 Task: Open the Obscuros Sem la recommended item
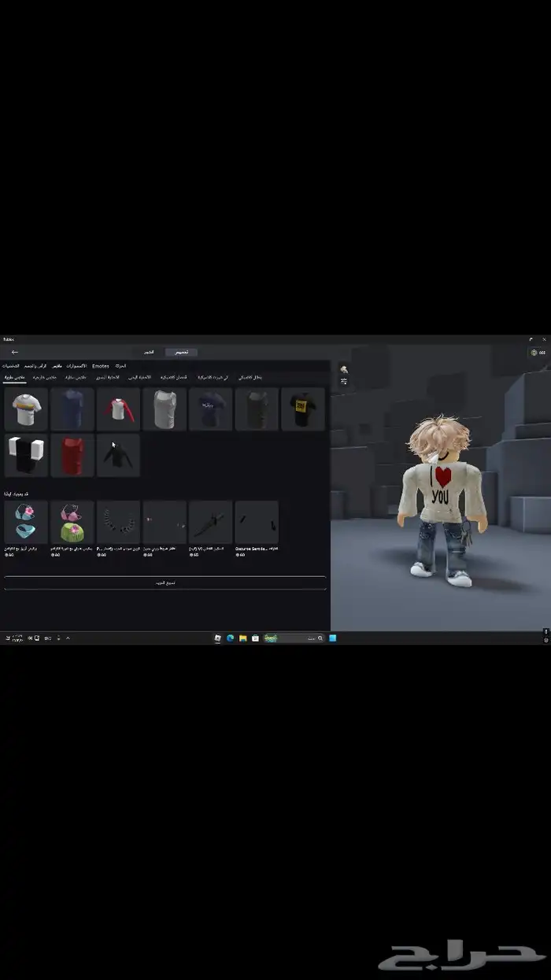point(257,523)
